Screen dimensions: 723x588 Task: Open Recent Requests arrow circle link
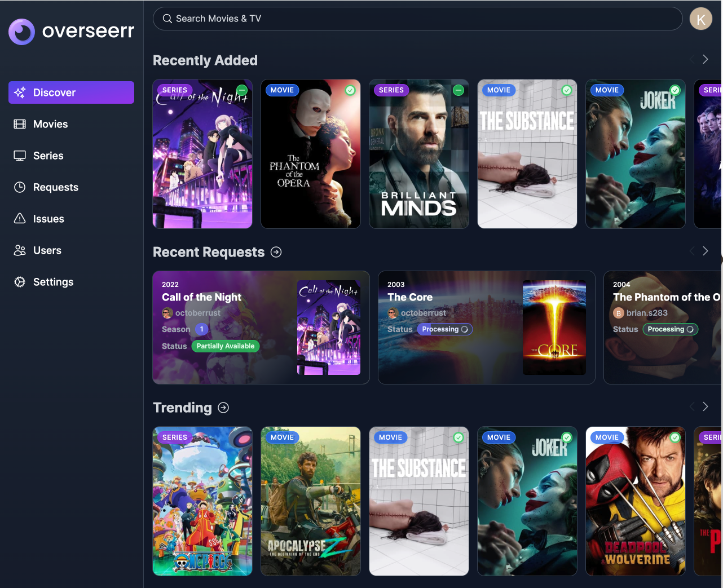pyautogui.click(x=276, y=252)
